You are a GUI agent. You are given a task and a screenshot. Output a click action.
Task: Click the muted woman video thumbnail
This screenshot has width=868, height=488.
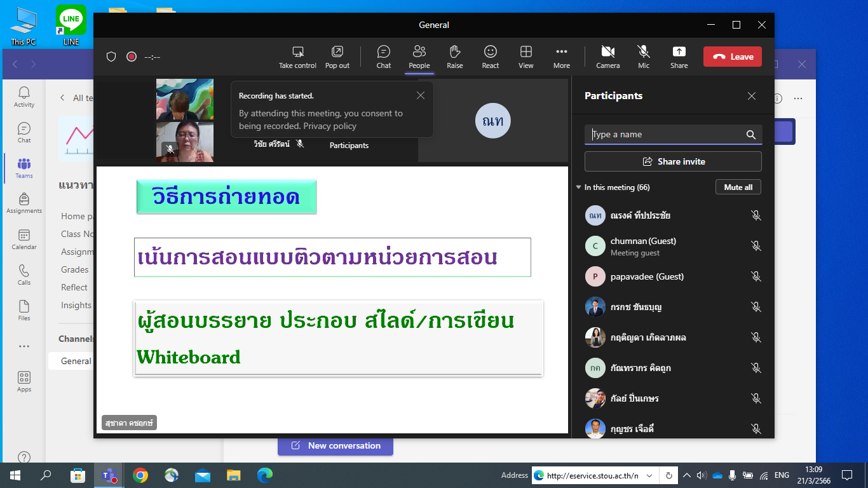click(185, 142)
